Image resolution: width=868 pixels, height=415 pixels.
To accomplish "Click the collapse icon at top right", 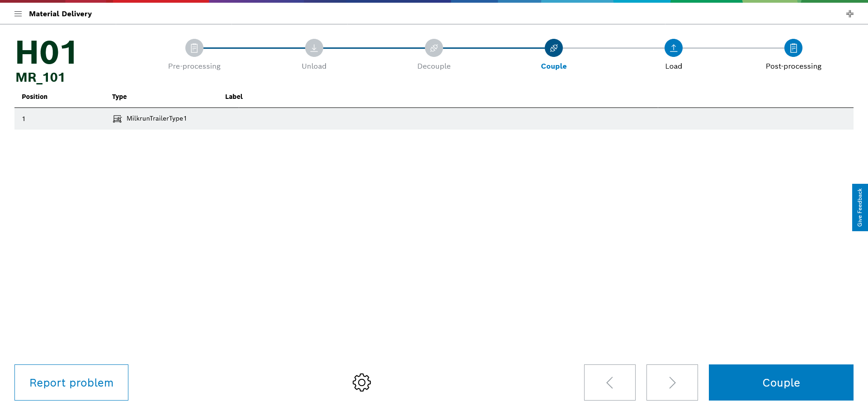I will [x=850, y=14].
